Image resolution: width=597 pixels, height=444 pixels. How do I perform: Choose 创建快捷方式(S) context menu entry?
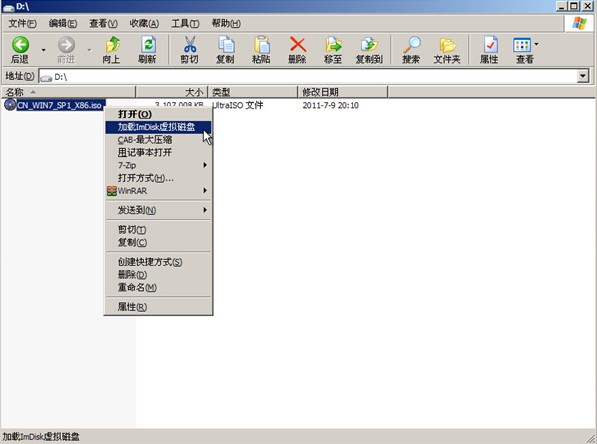(x=158, y=262)
